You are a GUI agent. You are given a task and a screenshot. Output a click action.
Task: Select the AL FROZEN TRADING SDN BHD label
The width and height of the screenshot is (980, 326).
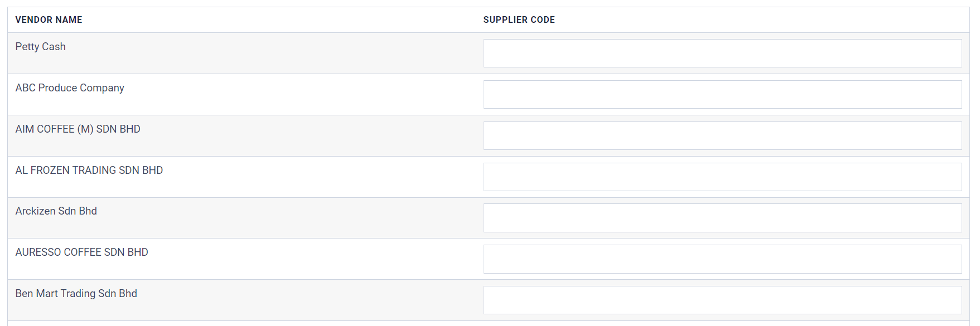(x=89, y=170)
